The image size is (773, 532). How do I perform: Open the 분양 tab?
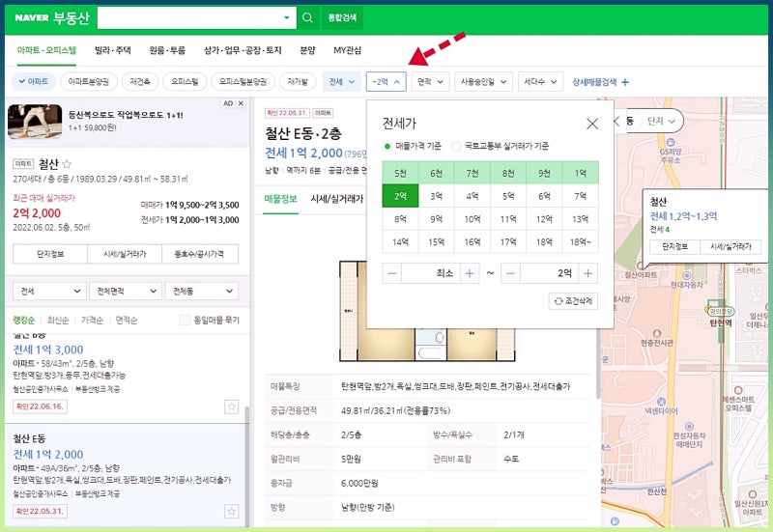307,50
